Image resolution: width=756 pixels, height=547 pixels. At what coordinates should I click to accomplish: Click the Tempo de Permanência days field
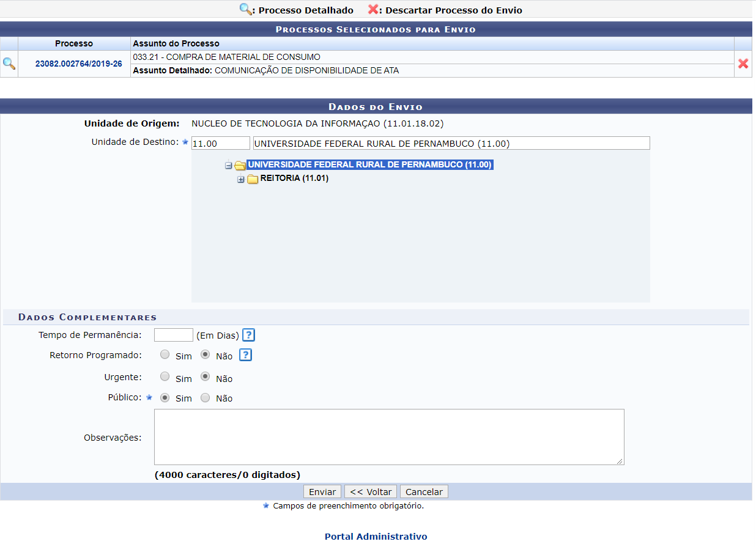(x=174, y=335)
